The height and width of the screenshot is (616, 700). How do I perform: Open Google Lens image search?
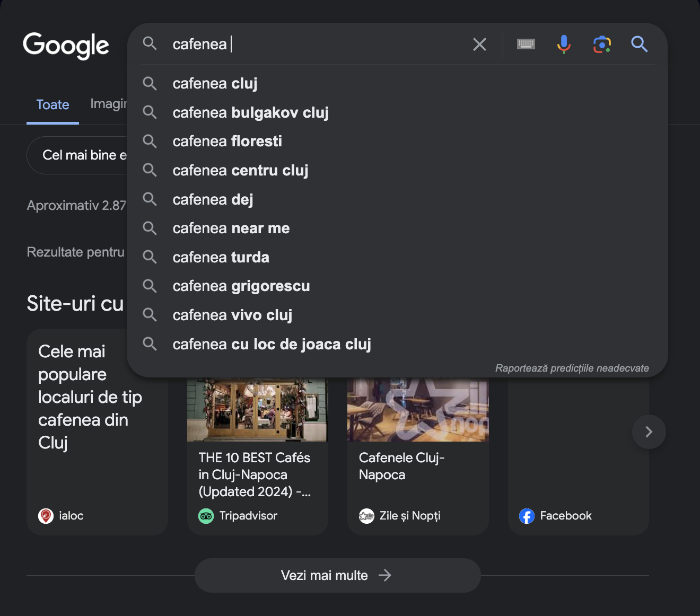(x=602, y=45)
